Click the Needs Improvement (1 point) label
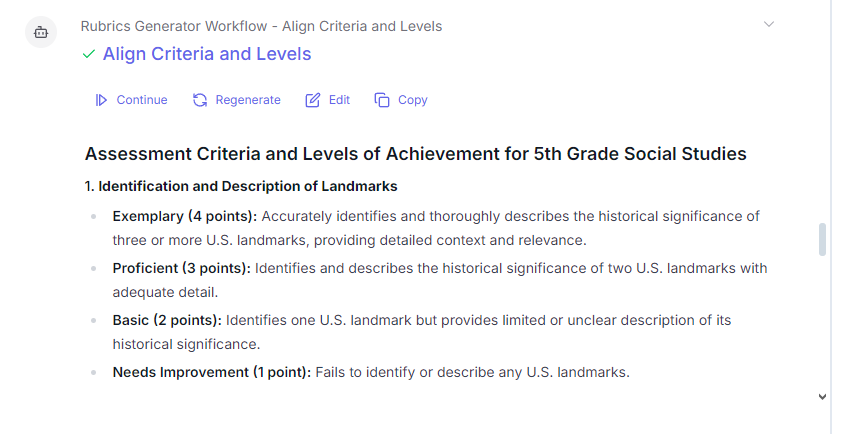This screenshot has height=434, width=844. coord(212,372)
